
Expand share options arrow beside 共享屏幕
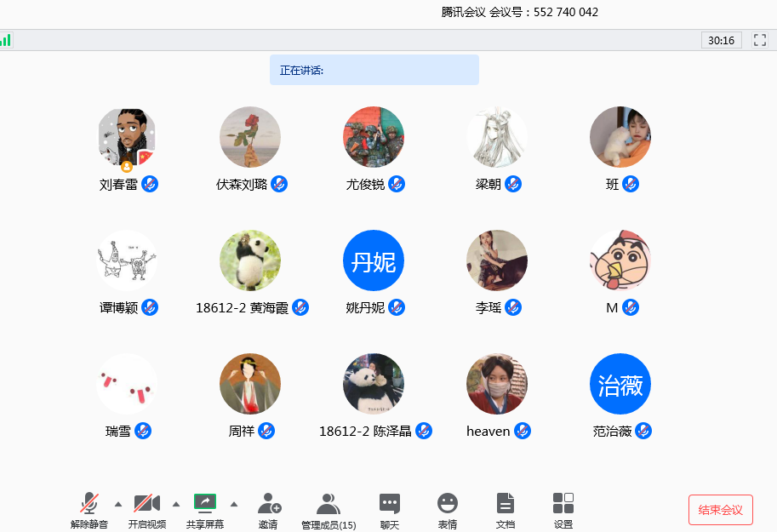(234, 503)
